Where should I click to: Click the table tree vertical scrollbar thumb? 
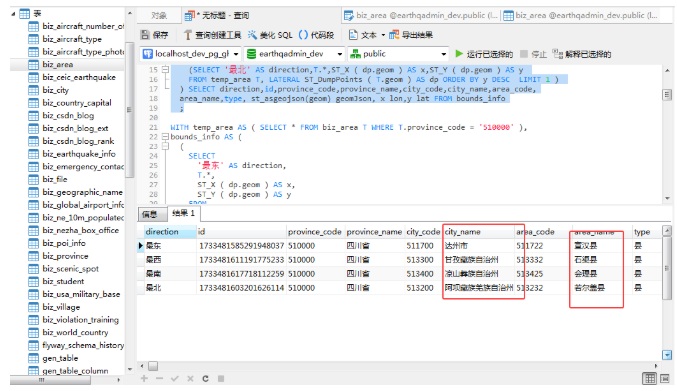click(x=129, y=110)
